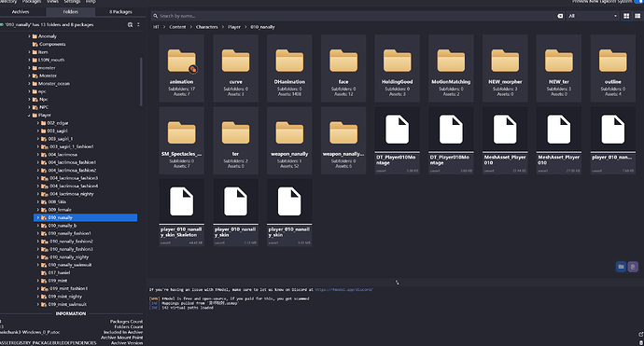
Task: Click the purple clipboard button above the log
Action: [633, 267]
